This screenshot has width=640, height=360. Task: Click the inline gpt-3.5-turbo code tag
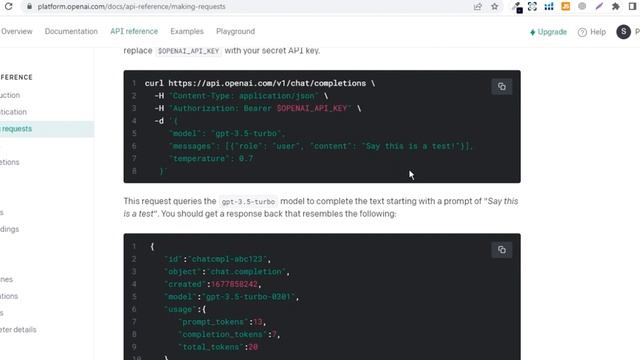tap(248, 202)
